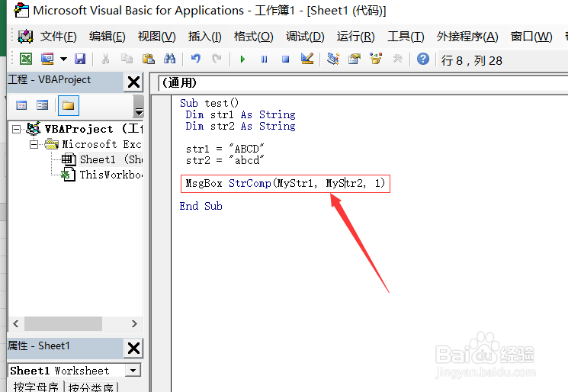The width and height of the screenshot is (568, 392).
Task: Click the 'End Sub' line
Action: click(201, 206)
